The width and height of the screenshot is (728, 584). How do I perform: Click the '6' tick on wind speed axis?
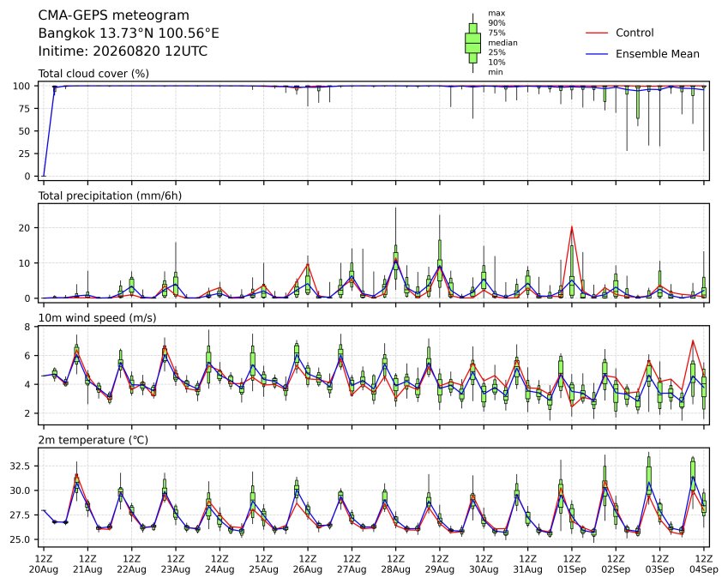click(x=27, y=356)
